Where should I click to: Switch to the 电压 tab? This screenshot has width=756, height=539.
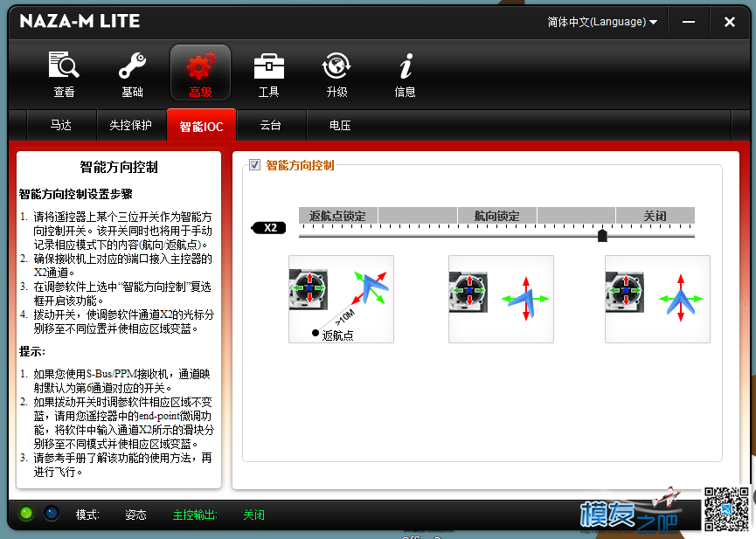pos(340,125)
